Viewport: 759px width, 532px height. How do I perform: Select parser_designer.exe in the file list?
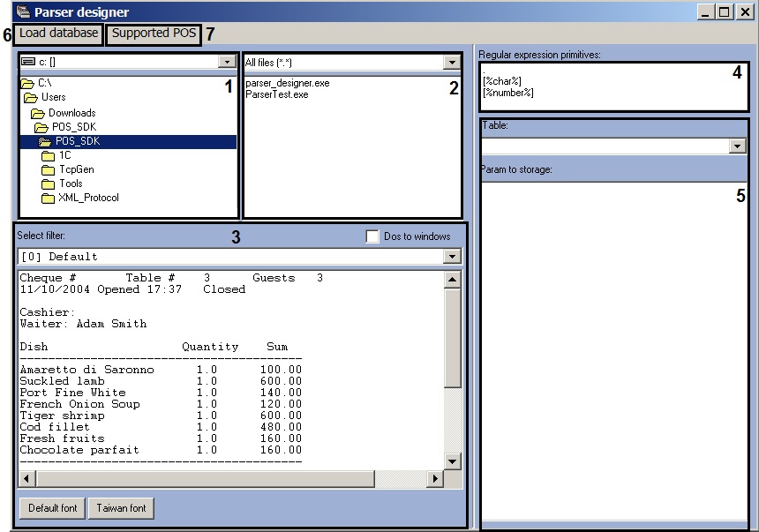tap(288, 83)
